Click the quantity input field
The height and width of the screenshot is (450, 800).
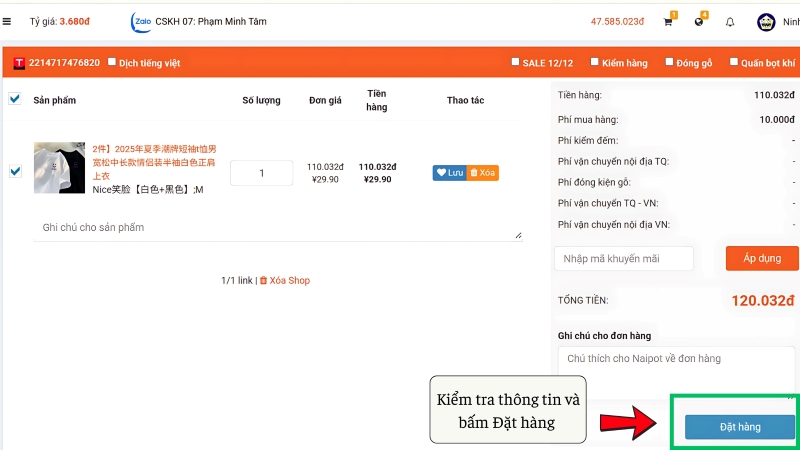[x=261, y=173]
